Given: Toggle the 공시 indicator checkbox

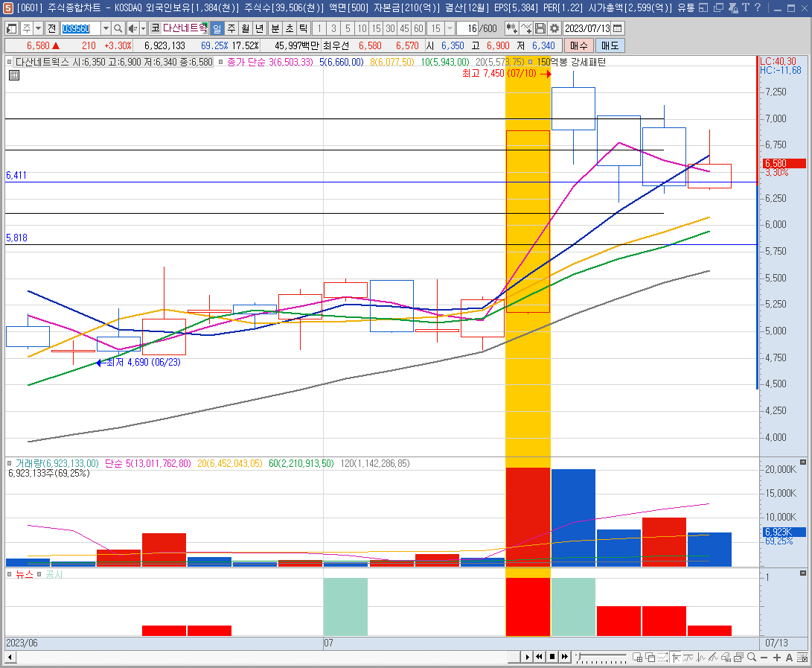Looking at the screenshot, I should (x=39, y=574).
